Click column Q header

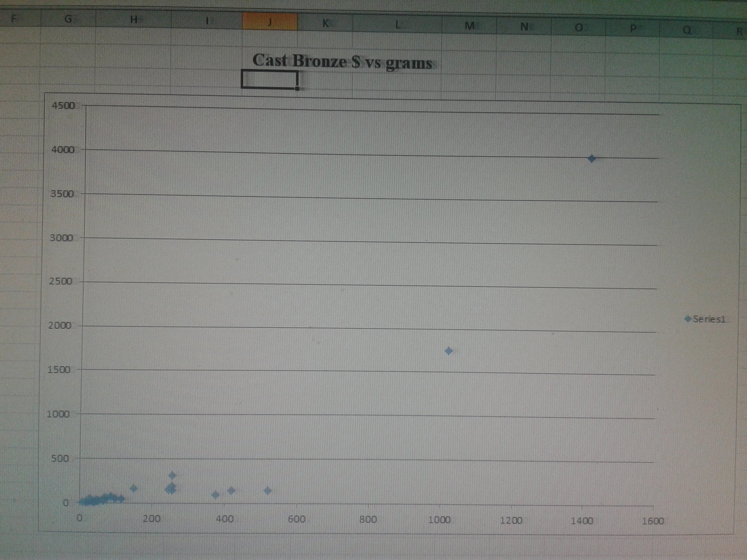(x=687, y=30)
